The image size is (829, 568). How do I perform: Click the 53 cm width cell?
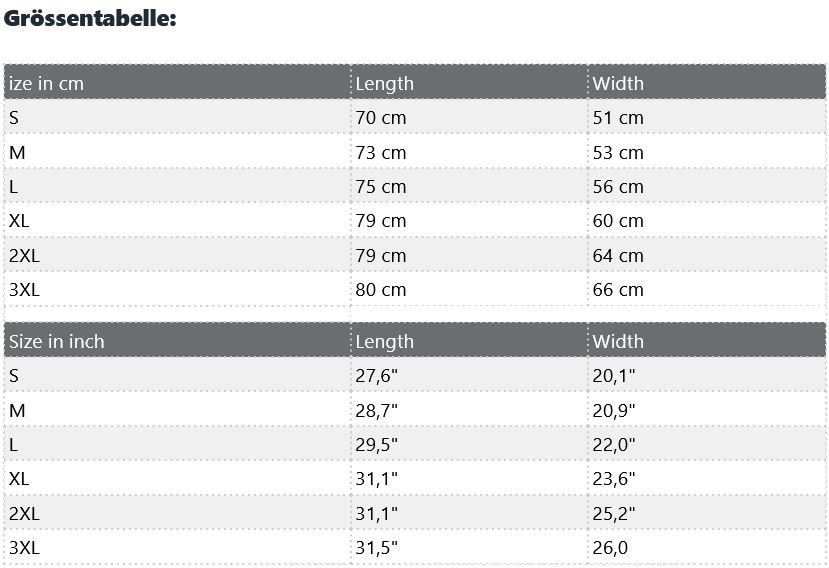tap(618, 153)
